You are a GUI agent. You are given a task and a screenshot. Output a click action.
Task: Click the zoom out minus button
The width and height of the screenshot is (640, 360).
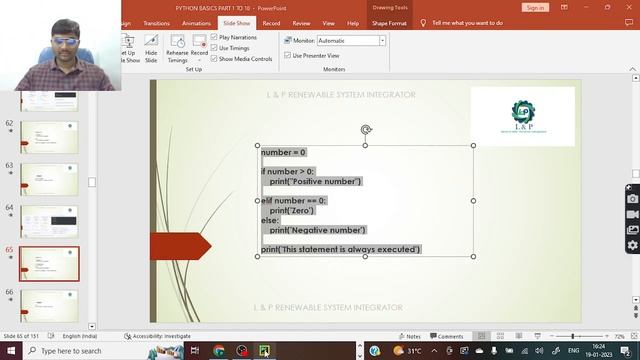tap(551, 336)
